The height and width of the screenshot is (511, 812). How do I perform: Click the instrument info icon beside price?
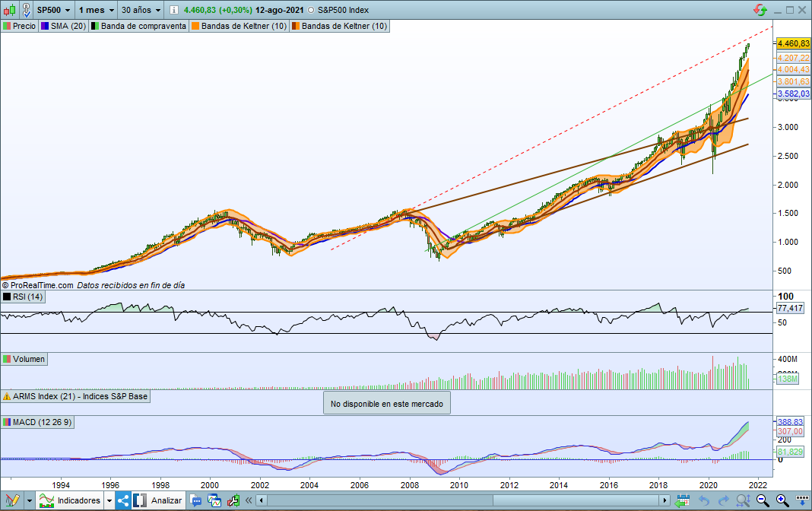tap(173, 11)
